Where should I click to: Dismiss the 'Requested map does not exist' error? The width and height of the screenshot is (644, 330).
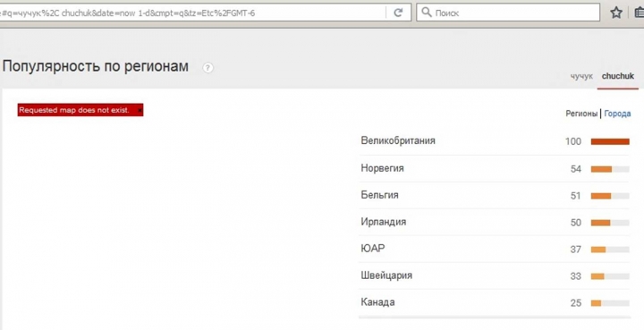(x=140, y=110)
